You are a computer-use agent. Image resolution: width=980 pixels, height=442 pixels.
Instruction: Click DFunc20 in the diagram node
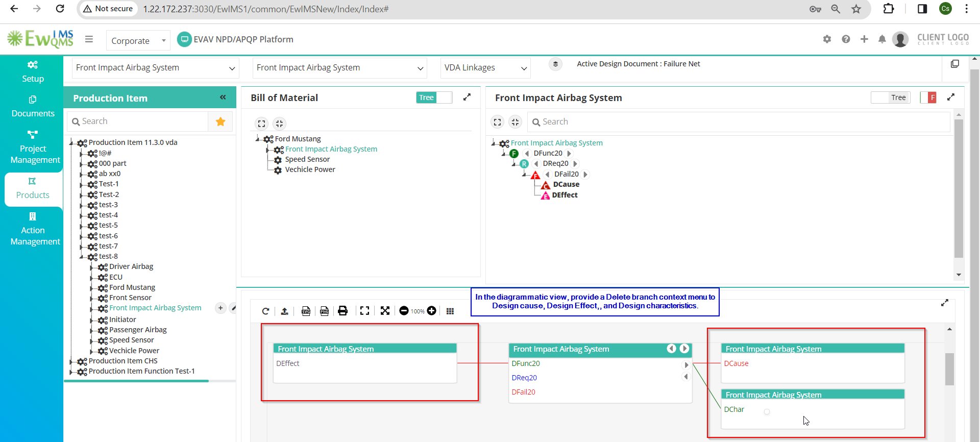(x=526, y=363)
